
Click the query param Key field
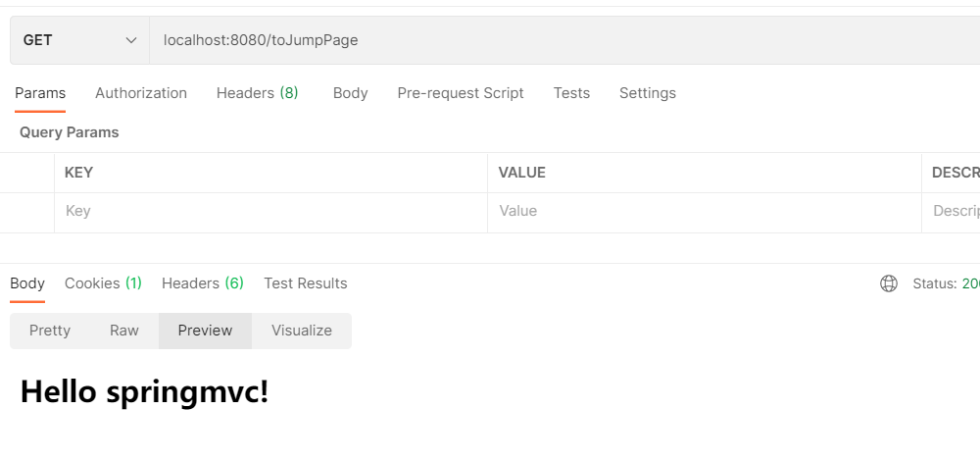point(269,211)
